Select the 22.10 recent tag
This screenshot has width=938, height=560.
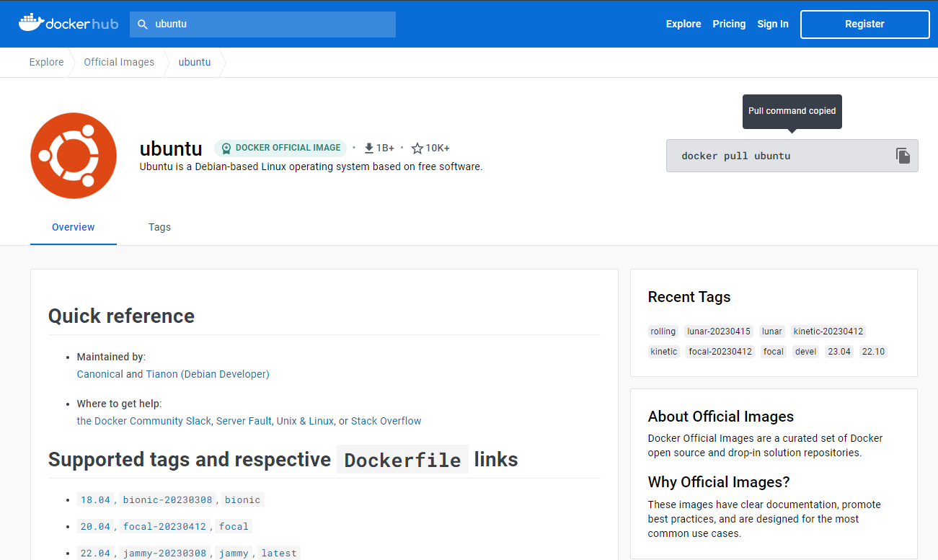click(873, 352)
